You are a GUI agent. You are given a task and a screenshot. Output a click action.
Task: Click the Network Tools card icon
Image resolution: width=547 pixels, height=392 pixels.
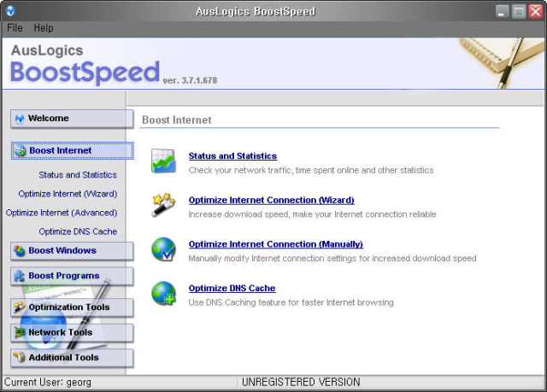coord(20,332)
